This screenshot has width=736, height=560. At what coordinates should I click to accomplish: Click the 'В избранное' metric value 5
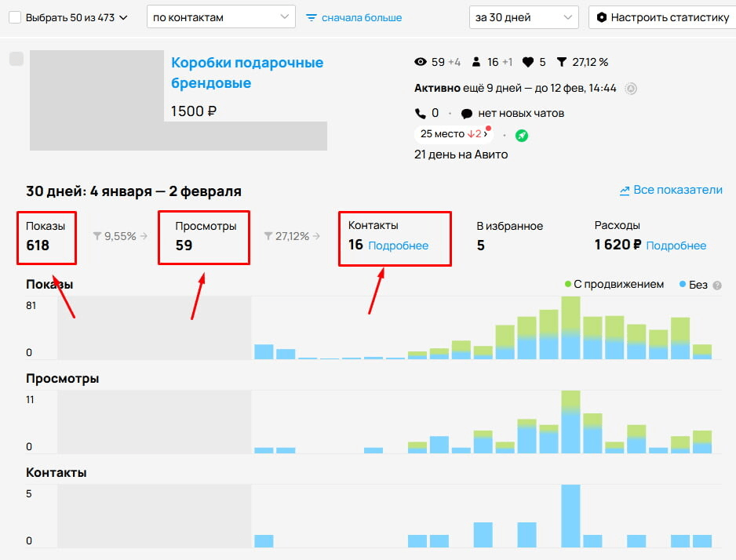[481, 245]
